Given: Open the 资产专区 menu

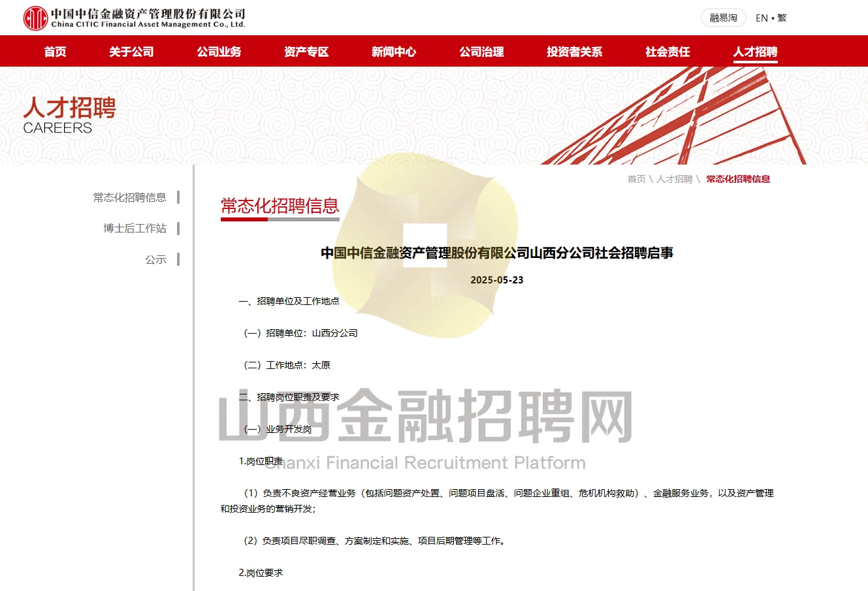Looking at the screenshot, I should coord(306,52).
